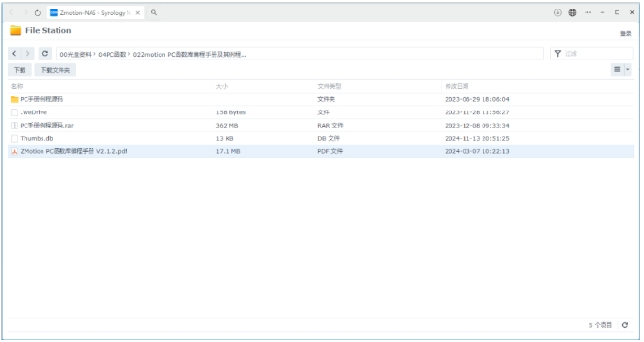Select the .WeDrive file
Image resolution: width=644 pixels, height=342 pixels.
pos(320,112)
